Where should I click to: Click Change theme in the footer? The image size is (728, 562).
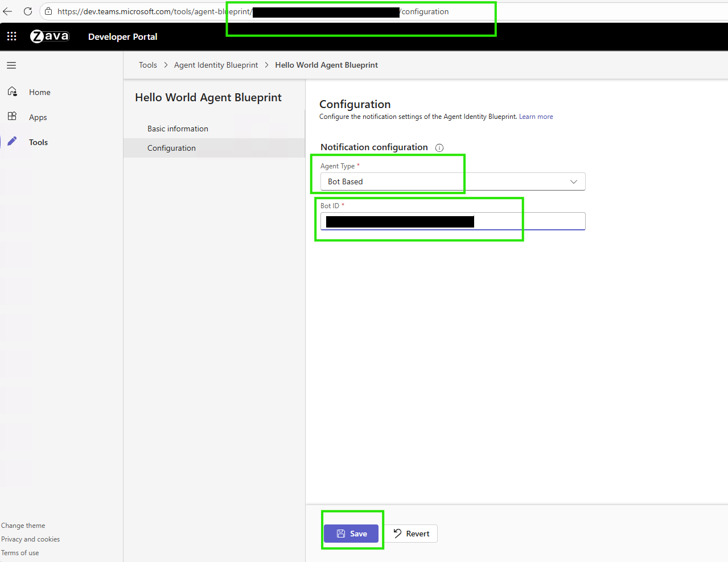tap(23, 525)
